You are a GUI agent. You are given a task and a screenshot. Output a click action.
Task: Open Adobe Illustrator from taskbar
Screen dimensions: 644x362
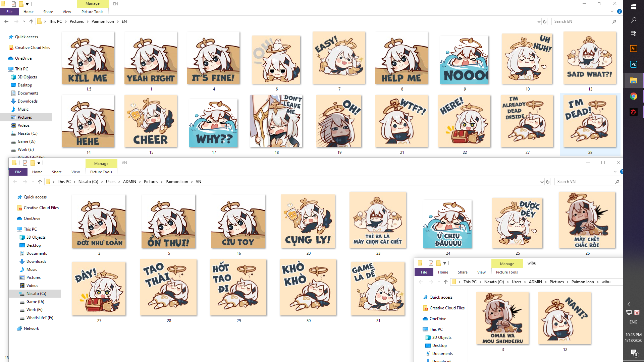coord(633,48)
